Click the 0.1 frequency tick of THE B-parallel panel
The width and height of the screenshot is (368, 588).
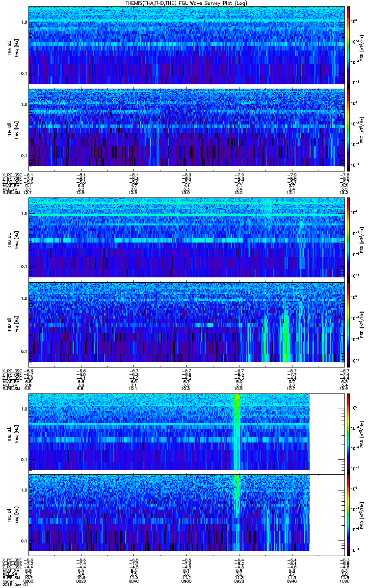[x=24, y=540]
